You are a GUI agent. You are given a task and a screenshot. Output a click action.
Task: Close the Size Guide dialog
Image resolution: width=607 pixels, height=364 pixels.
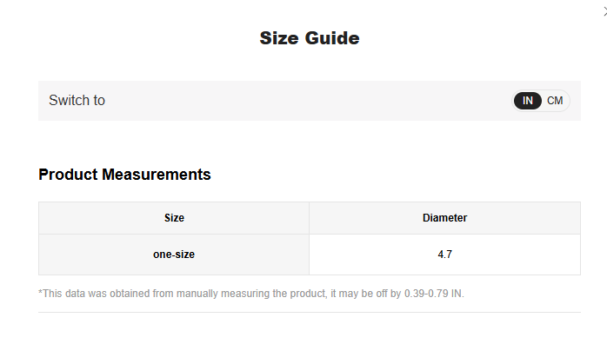tap(604, 10)
